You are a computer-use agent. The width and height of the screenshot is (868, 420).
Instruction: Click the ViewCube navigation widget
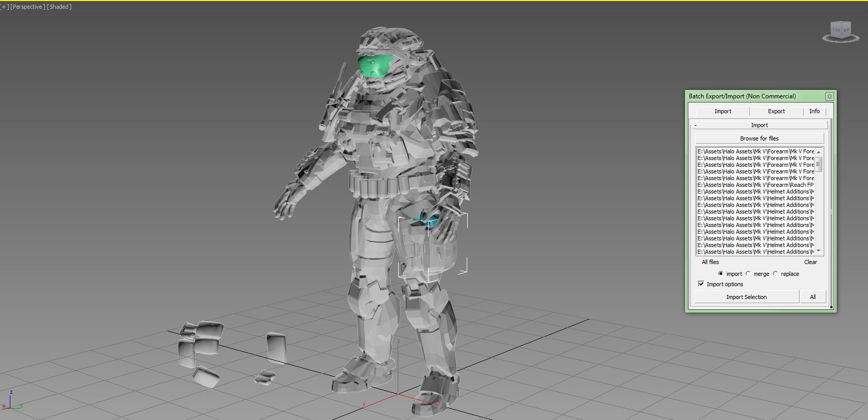tap(841, 31)
